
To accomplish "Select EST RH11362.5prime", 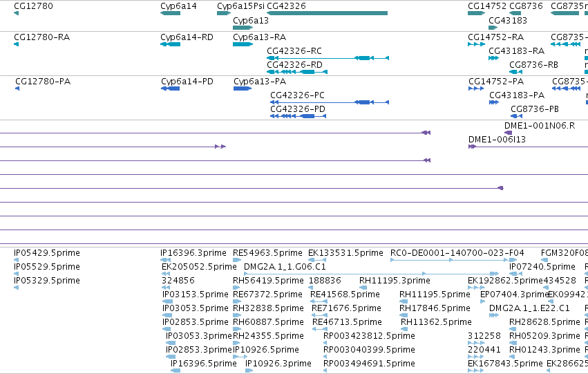I will pos(436,322).
